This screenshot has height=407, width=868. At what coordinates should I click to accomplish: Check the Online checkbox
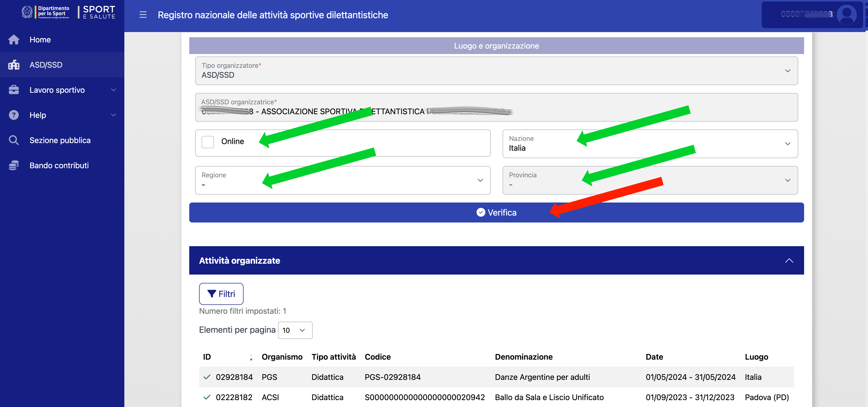coord(208,142)
